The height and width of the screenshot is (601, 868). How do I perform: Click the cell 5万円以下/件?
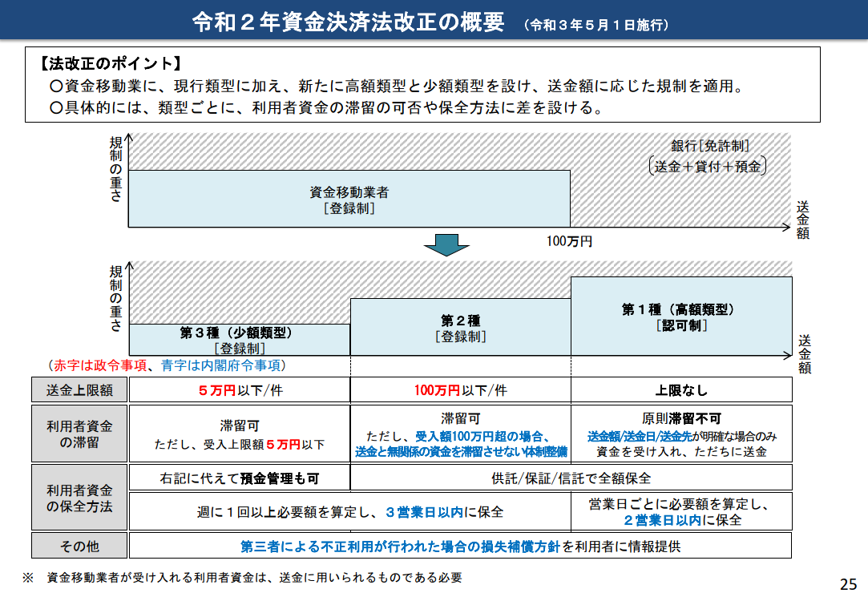click(240, 390)
